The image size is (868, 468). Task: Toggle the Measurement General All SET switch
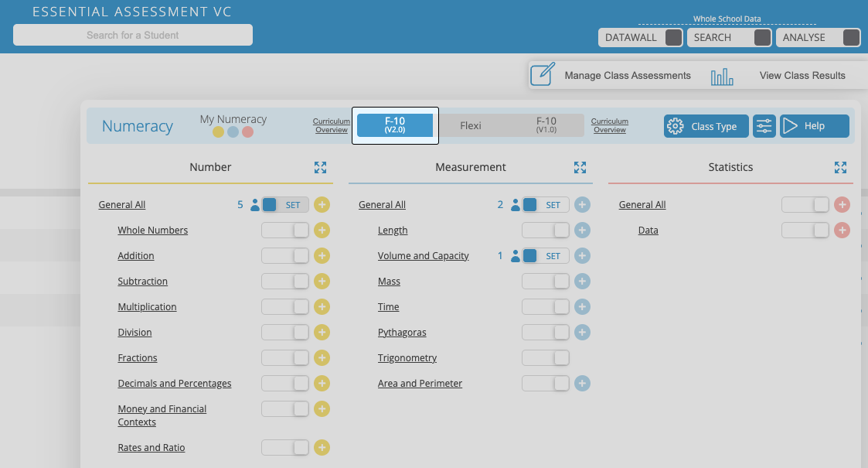pos(545,205)
